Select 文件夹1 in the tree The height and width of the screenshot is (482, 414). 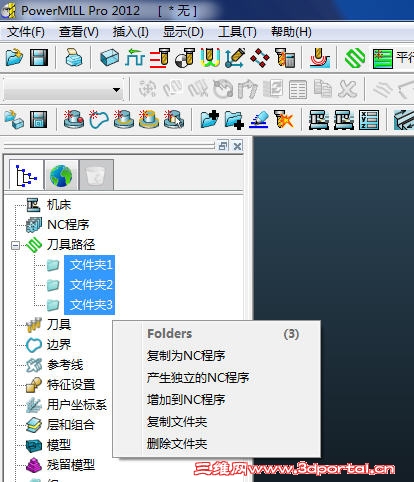click(x=90, y=265)
